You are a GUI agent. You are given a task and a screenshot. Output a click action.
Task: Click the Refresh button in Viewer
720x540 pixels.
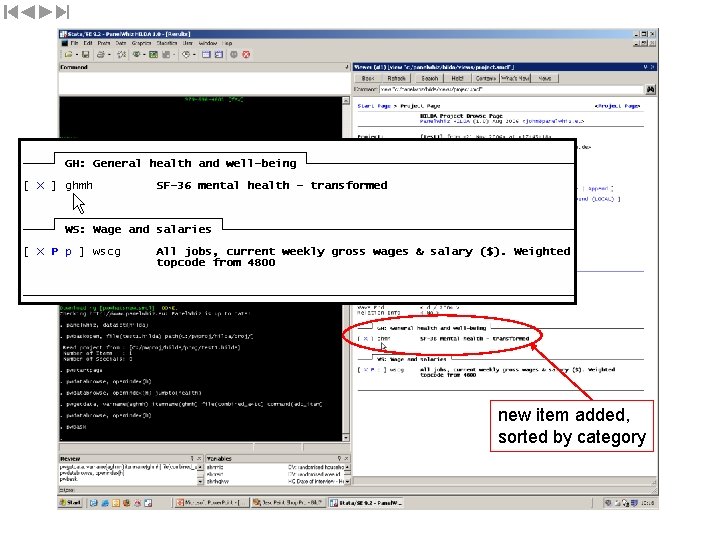(x=396, y=79)
